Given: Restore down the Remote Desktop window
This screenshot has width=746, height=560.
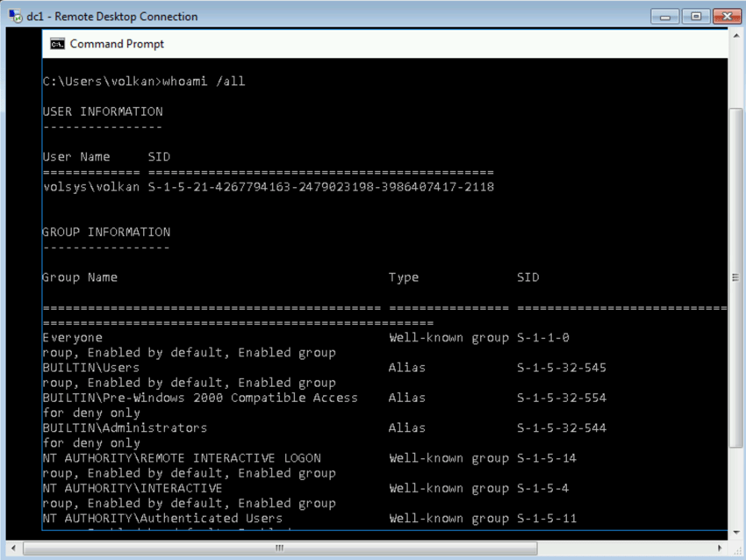Looking at the screenshot, I should tap(696, 17).
